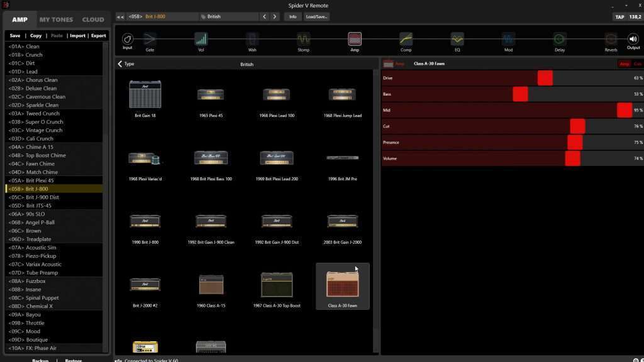Screen dimensions: 644x362
Task: Click the Load/Save button
Action: tap(316, 16)
